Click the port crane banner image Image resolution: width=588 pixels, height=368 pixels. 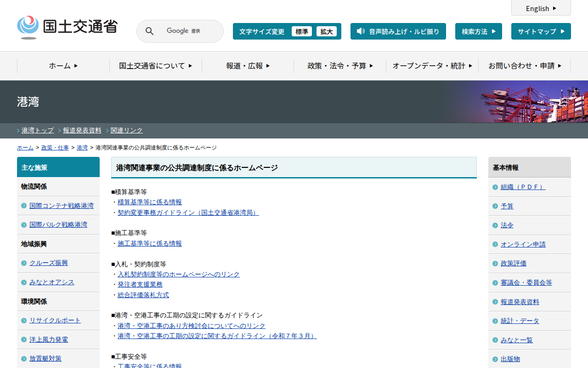click(533, 102)
